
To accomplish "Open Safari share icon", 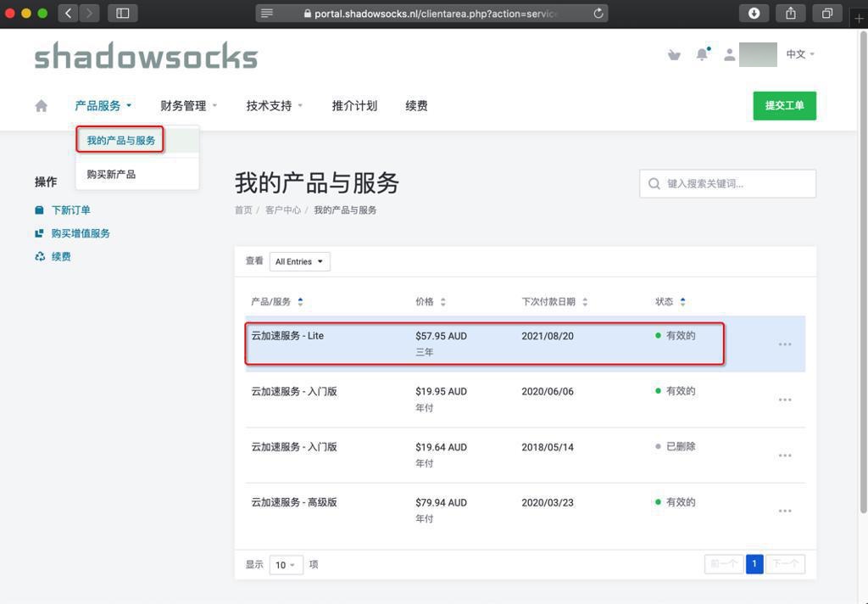I will (x=791, y=13).
